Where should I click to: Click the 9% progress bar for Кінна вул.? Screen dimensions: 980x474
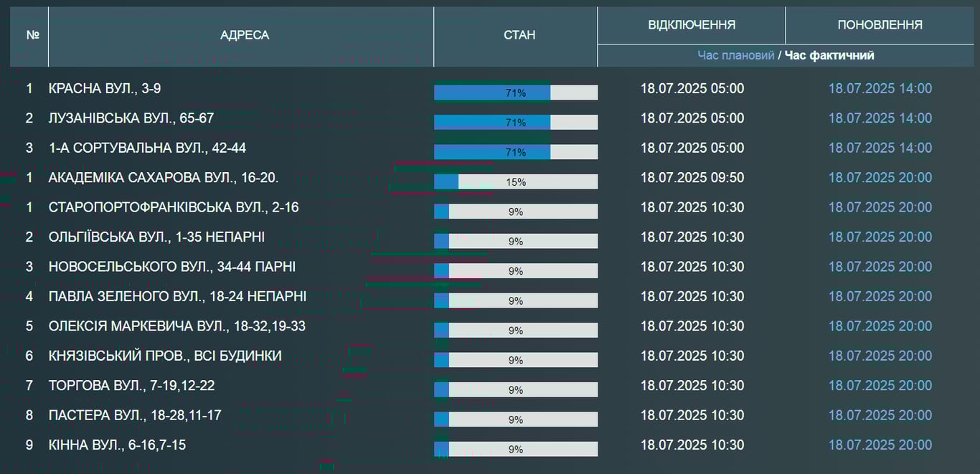tap(515, 450)
